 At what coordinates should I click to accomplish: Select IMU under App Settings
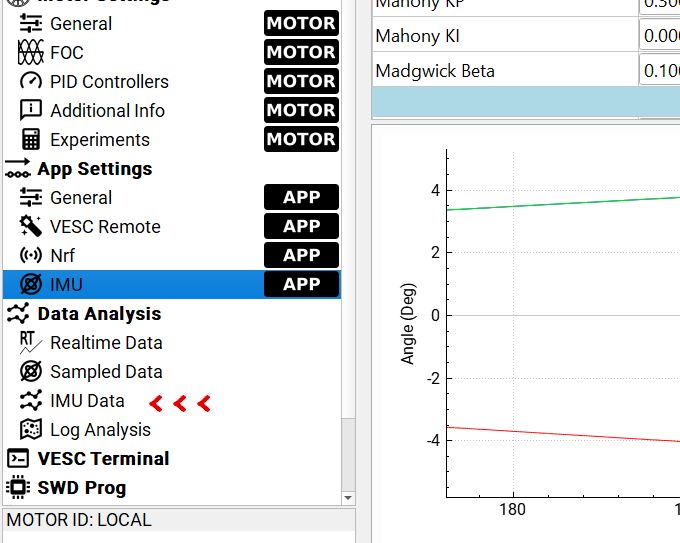66,285
